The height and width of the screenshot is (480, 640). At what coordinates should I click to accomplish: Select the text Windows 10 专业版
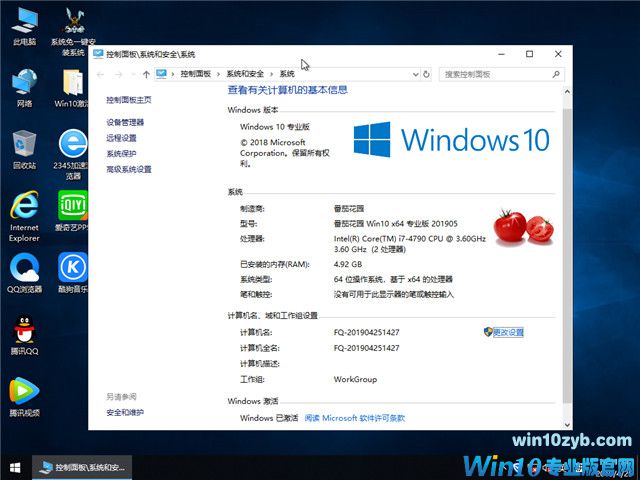[275, 127]
